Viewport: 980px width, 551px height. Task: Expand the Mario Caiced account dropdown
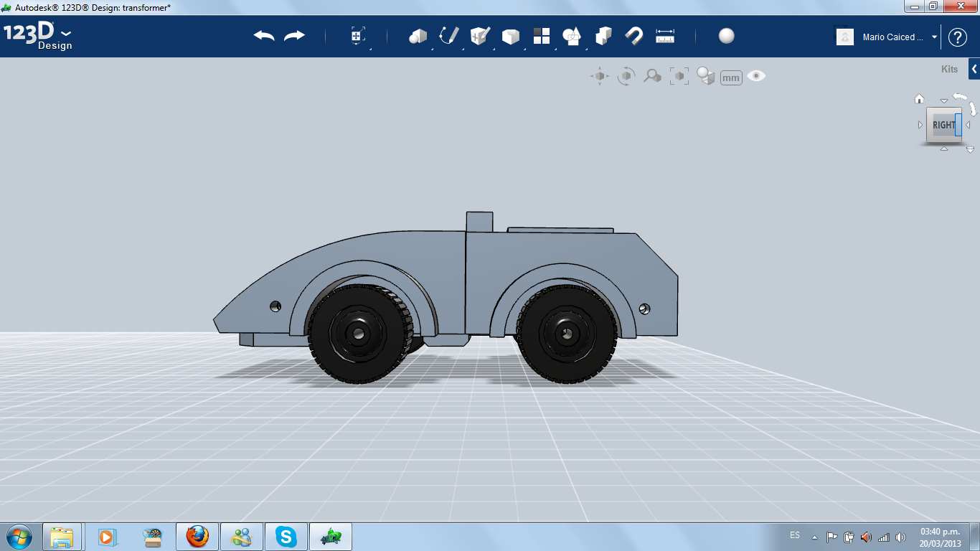click(x=934, y=37)
